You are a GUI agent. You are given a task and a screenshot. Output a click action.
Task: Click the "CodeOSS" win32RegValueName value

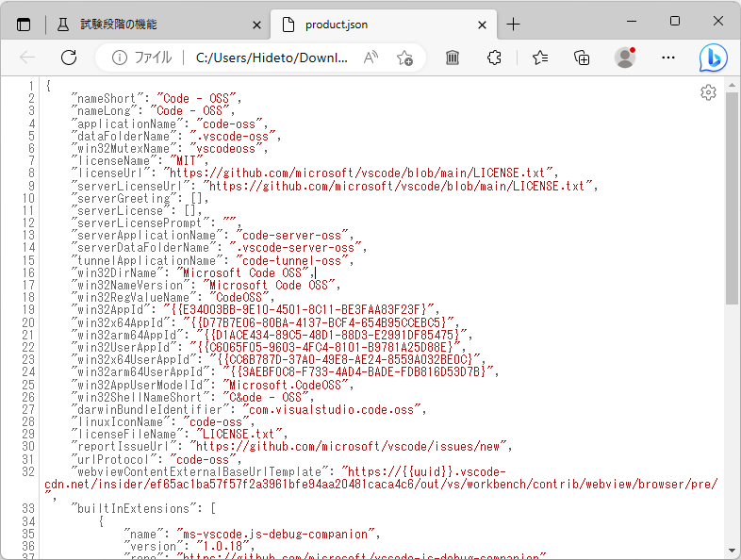pos(239,297)
